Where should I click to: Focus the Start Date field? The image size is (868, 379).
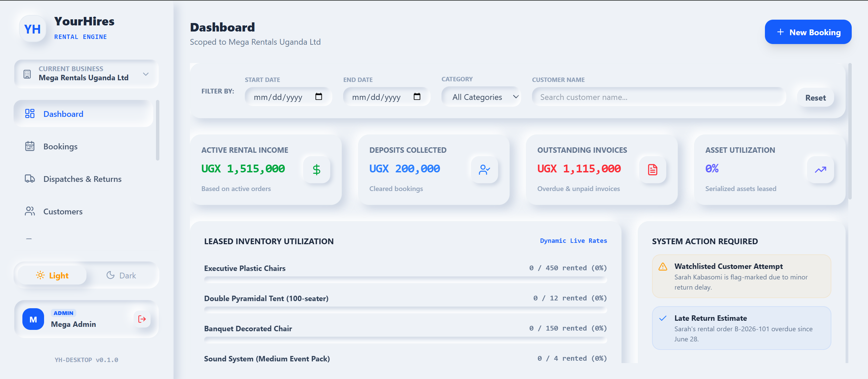coord(288,97)
